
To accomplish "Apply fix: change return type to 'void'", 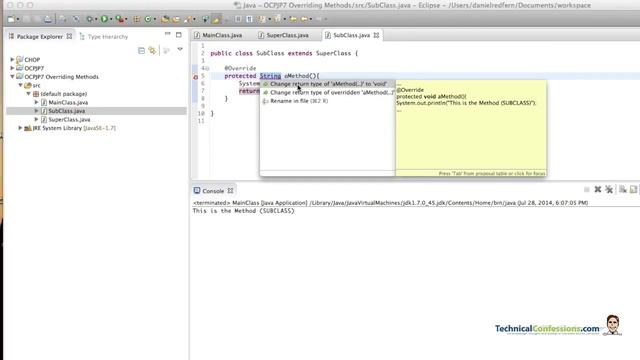I will [x=327, y=84].
